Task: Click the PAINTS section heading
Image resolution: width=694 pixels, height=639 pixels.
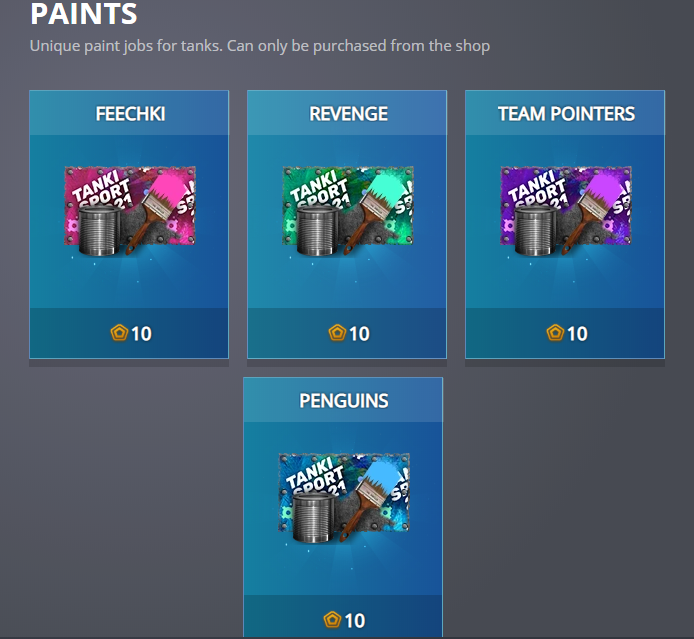Action: click(x=84, y=13)
